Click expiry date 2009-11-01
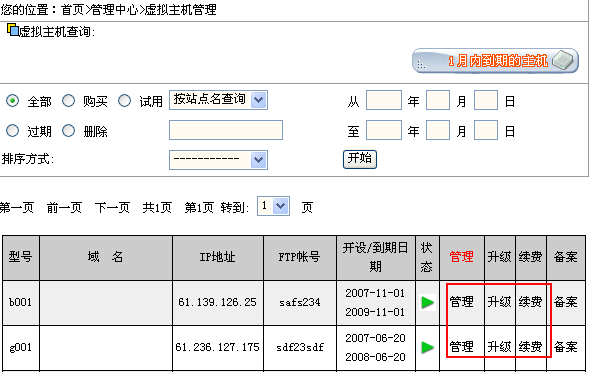Screen dimensions: 589x372 click(x=375, y=312)
